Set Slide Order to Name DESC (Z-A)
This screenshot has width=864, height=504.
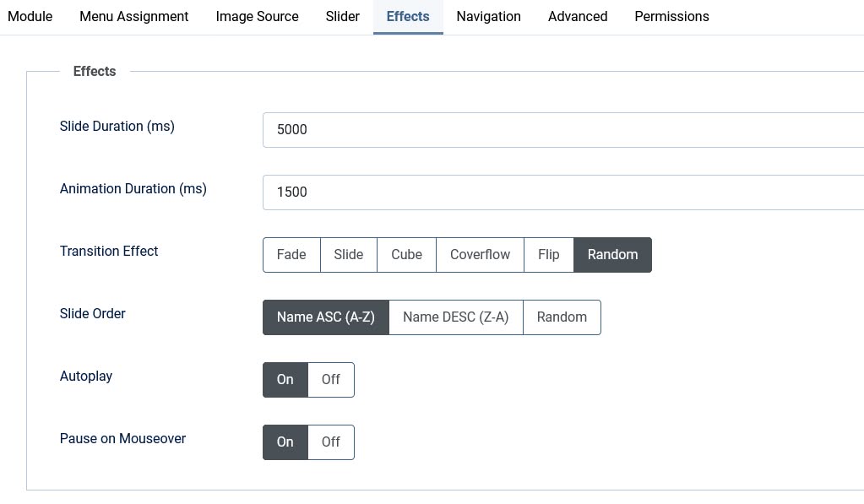pyautogui.click(x=456, y=317)
